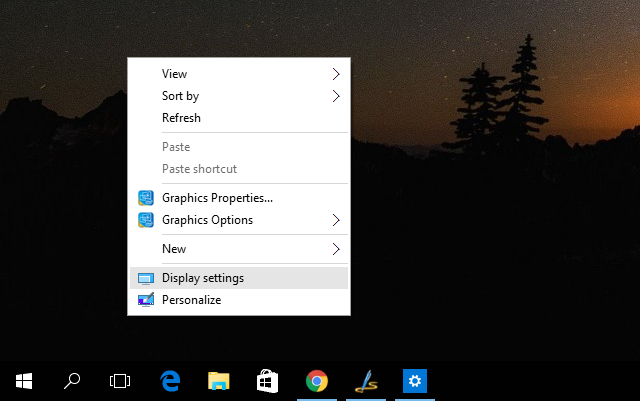Expand the Graphics Options submenu arrow
Viewport: 640px width, 401px height.
pyautogui.click(x=336, y=220)
